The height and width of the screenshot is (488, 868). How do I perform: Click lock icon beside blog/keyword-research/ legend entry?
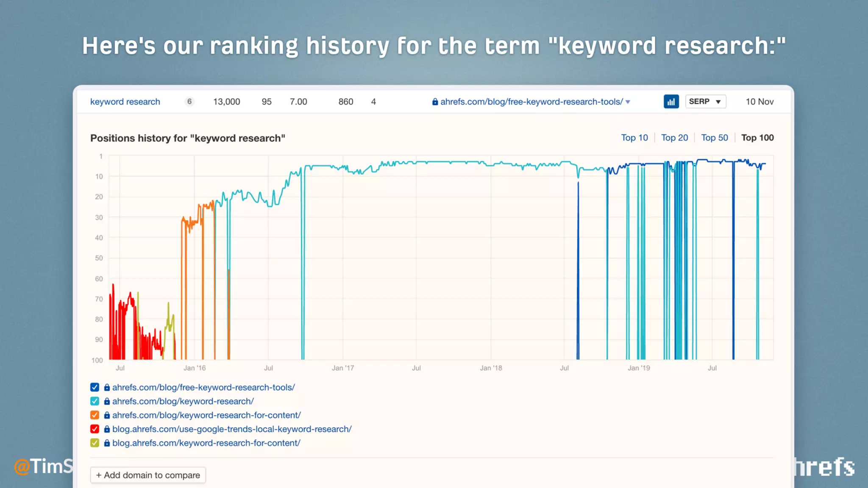point(107,401)
